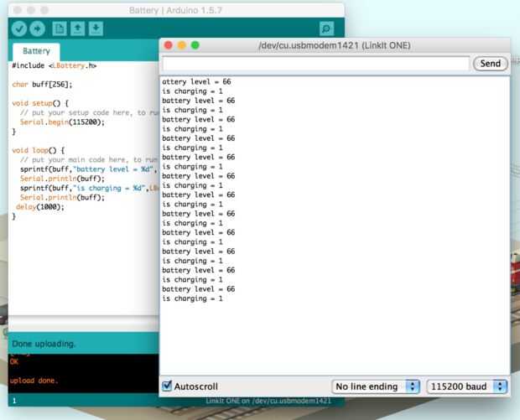Click the "char buff[256];" code line
Image resolution: width=520 pixels, height=420 pixels.
click(x=42, y=85)
